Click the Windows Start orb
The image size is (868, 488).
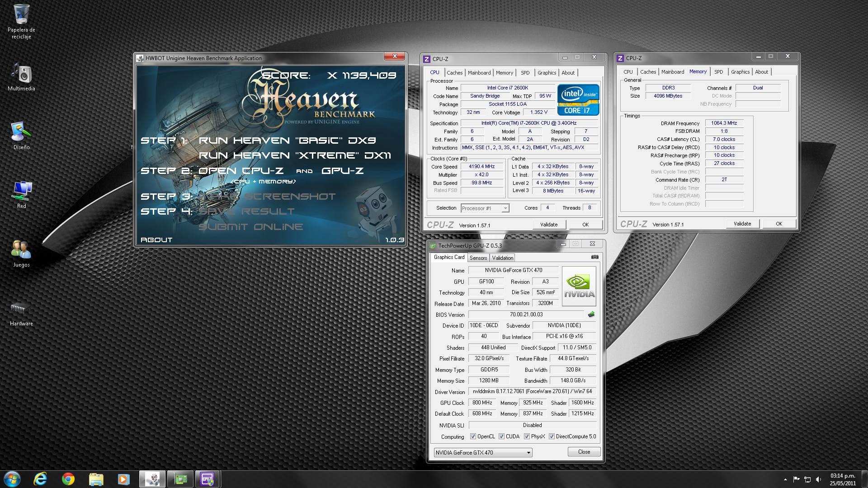click(x=12, y=479)
